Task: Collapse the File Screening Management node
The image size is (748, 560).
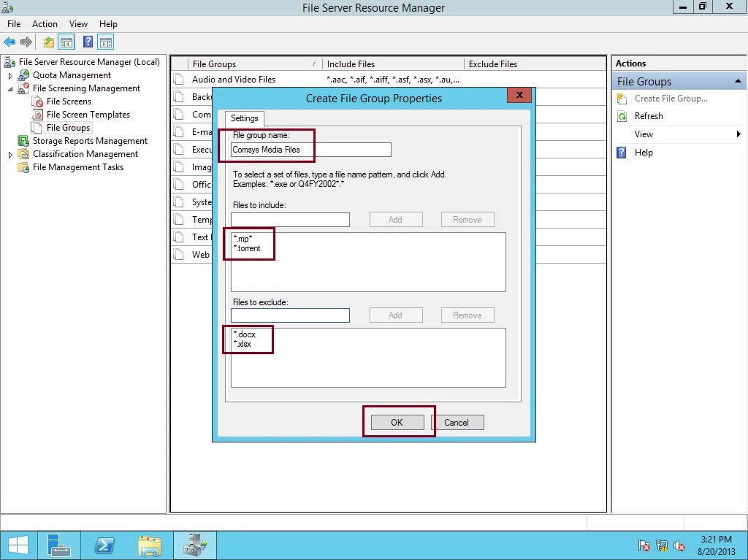Action: pos(10,89)
